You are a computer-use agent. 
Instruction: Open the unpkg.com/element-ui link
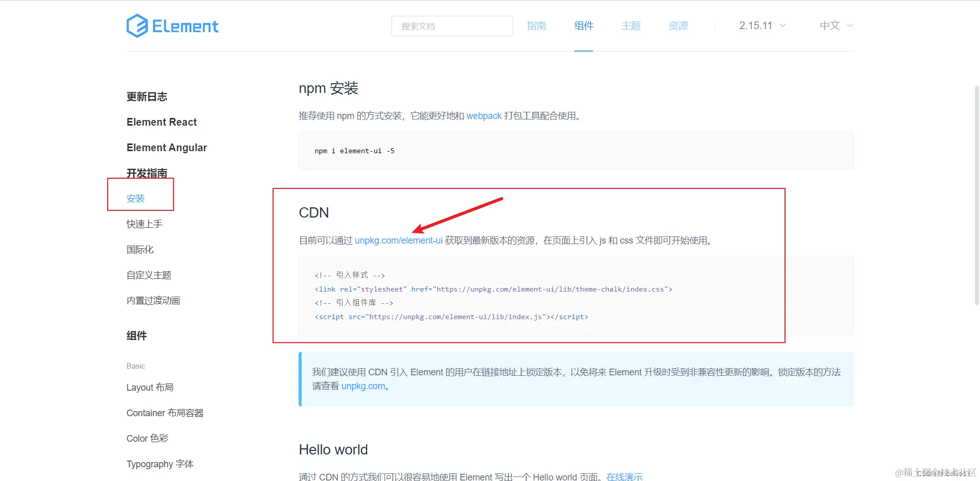click(x=399, y=240)
